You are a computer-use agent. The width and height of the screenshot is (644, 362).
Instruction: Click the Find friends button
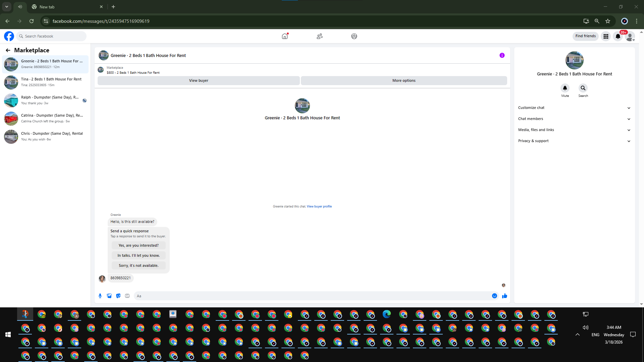click(586, 36)
